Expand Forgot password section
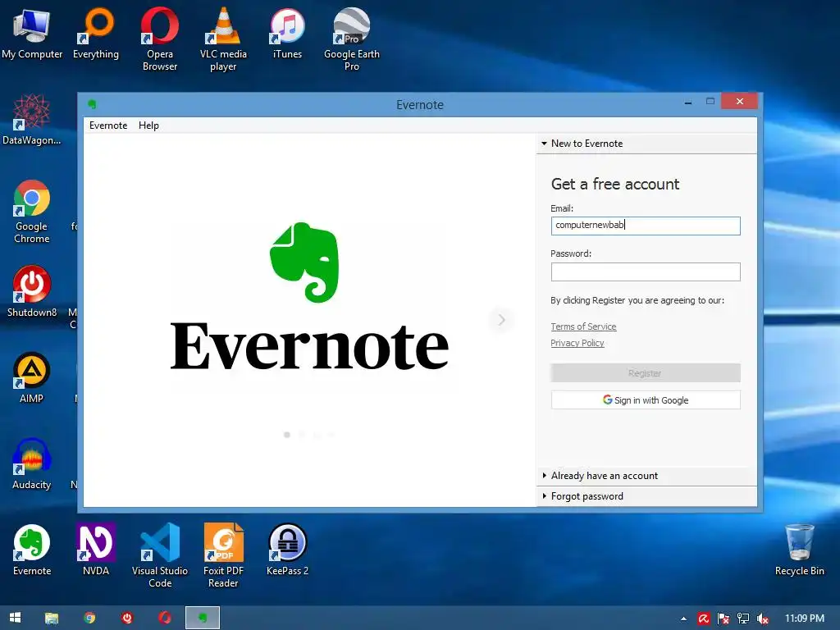 tap(646, 496)
